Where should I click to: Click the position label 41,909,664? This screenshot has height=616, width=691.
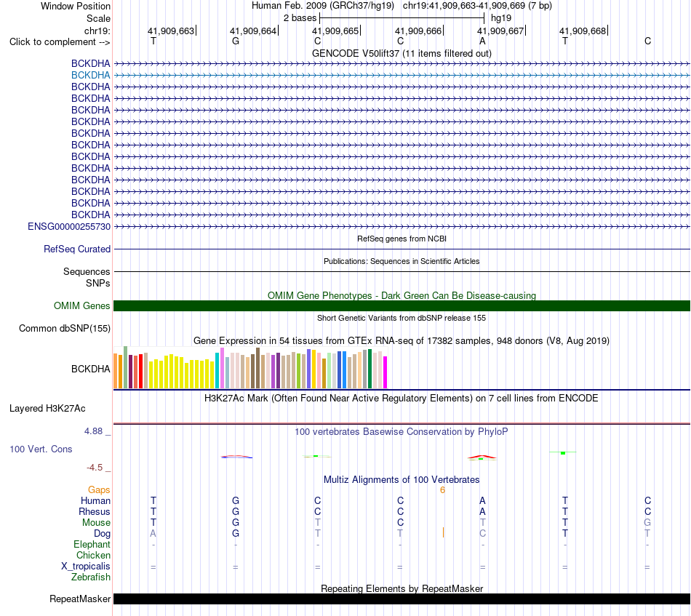click(x=253, y=31)
